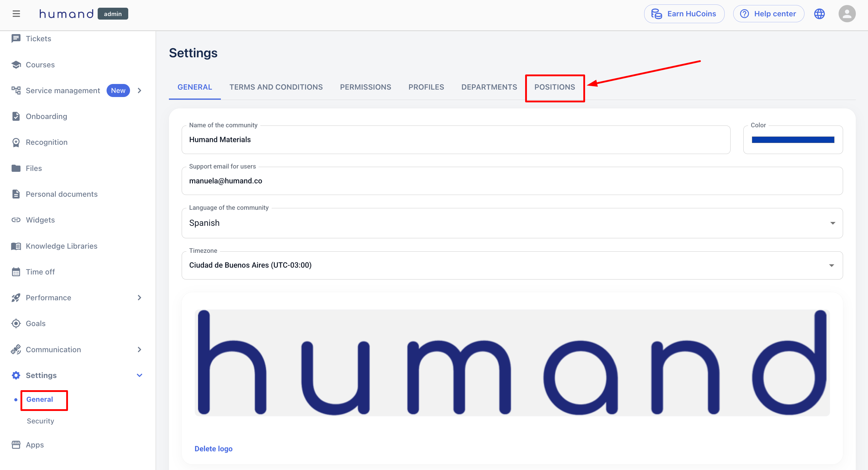This screenshot has width=868, height=470.
Task: Open General under Settings
Action: pos(39,399)
